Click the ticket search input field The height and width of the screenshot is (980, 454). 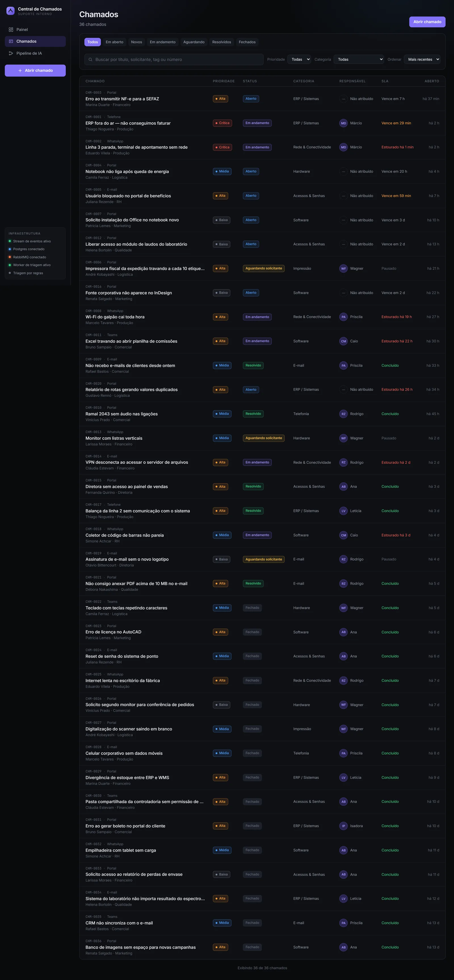[174, 59]
